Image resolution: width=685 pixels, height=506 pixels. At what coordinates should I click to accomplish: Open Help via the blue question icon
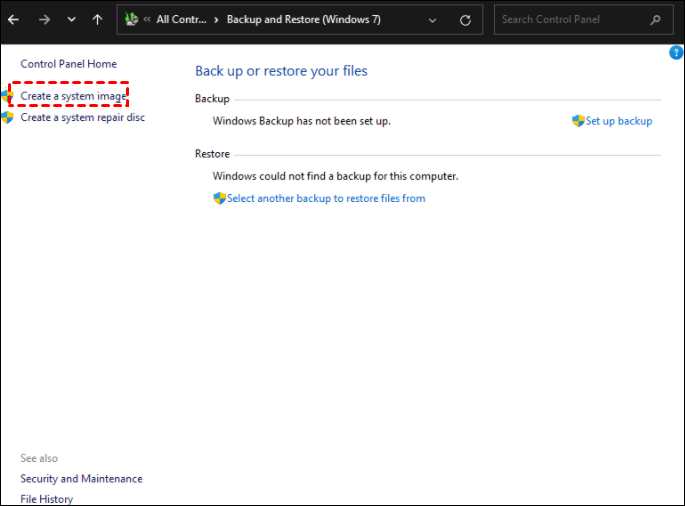tap(676, 53)
